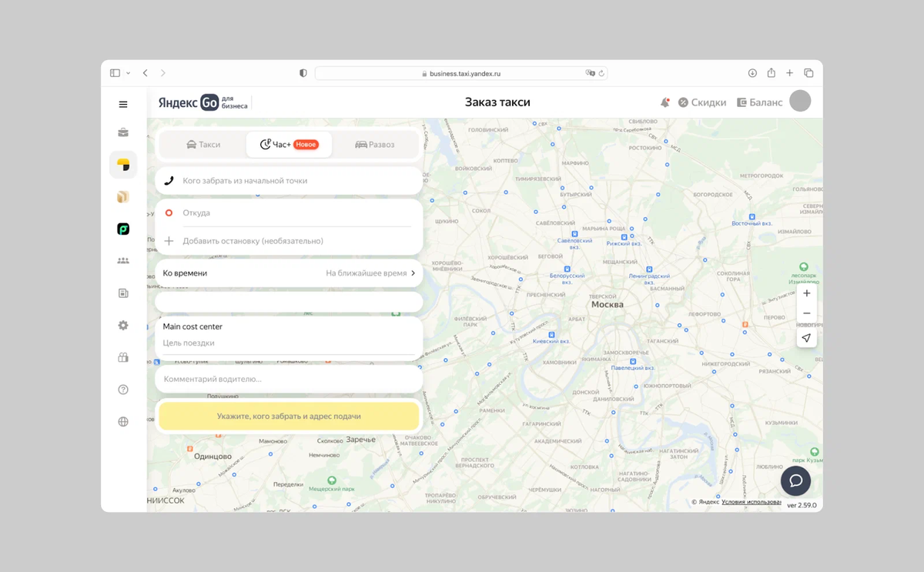Switch to the Такси tab

[x=203, y=145]
